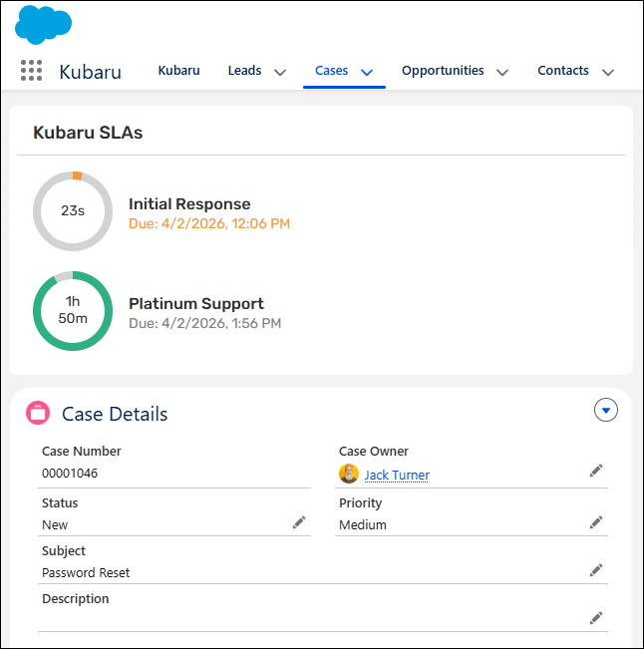Screen dimensions: 644x649
Task: Click the Initial Response milestone title
Action: pos(189,204)
